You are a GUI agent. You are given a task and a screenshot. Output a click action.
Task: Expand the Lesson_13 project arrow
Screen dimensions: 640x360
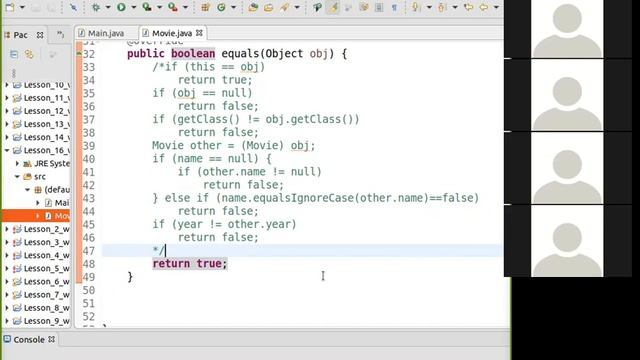pyautogui.click(x=7, y=124)
